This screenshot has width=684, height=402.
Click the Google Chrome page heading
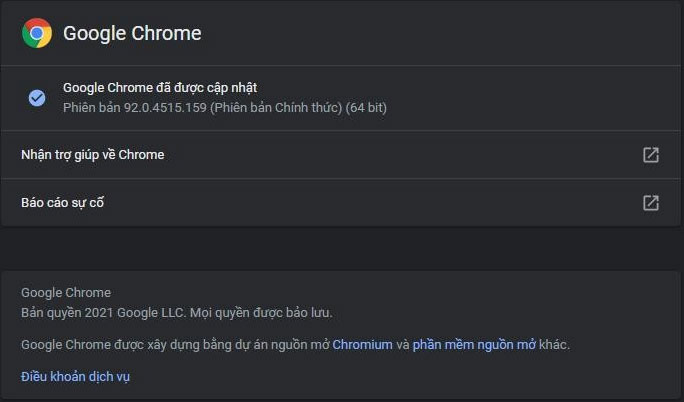tap(132, 33)
